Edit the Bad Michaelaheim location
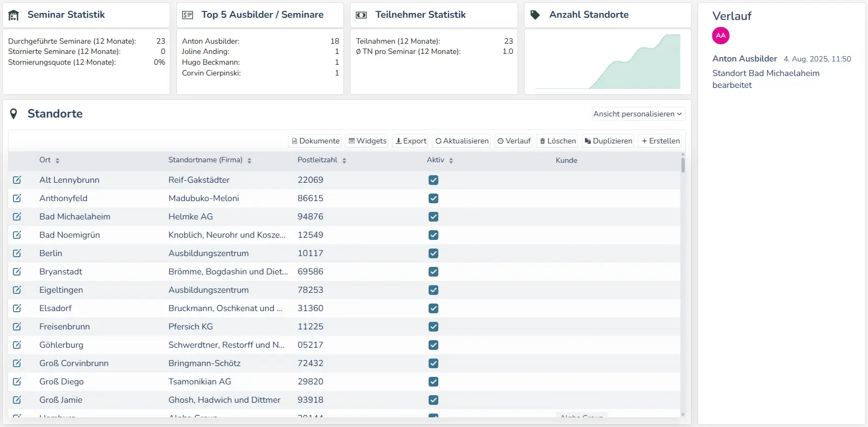868x427 pixels. (17, 217)
